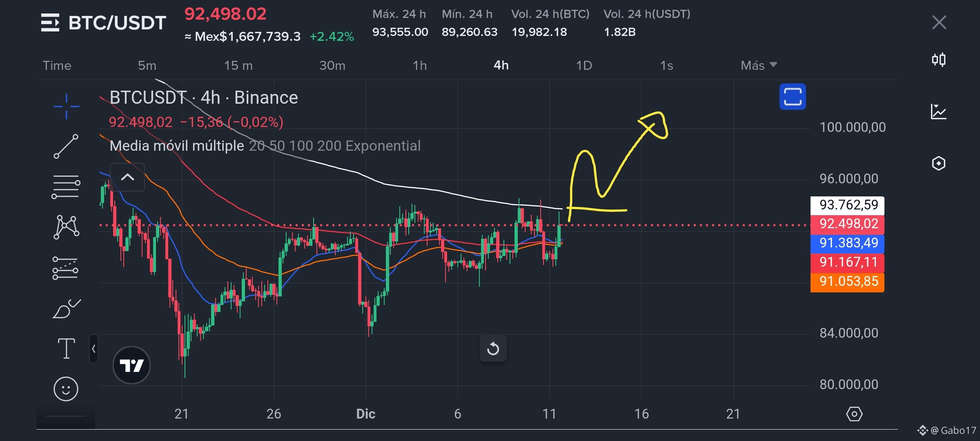Image resolution: width=980 pixels, height=441 pixels.
Task: Select the 1h timeframe
Action: click(x=420, y=65)
